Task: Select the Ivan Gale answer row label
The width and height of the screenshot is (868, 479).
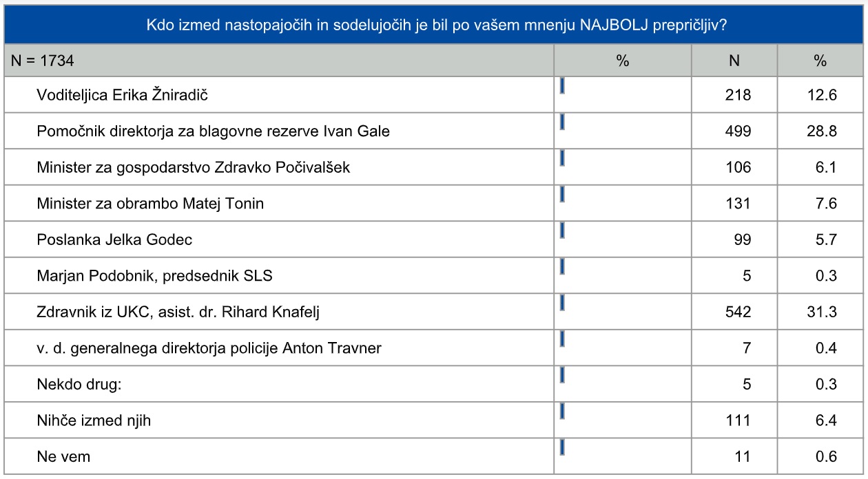Action: tap(214, 131)
